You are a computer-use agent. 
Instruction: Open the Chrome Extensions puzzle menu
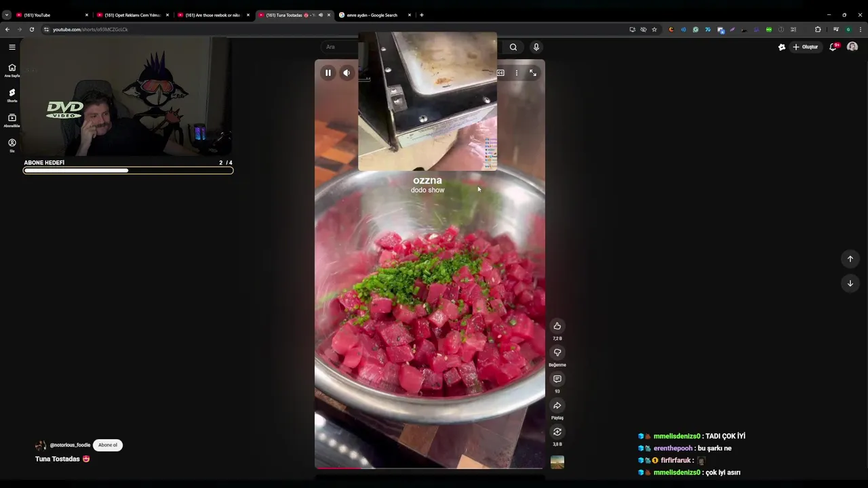818,29
